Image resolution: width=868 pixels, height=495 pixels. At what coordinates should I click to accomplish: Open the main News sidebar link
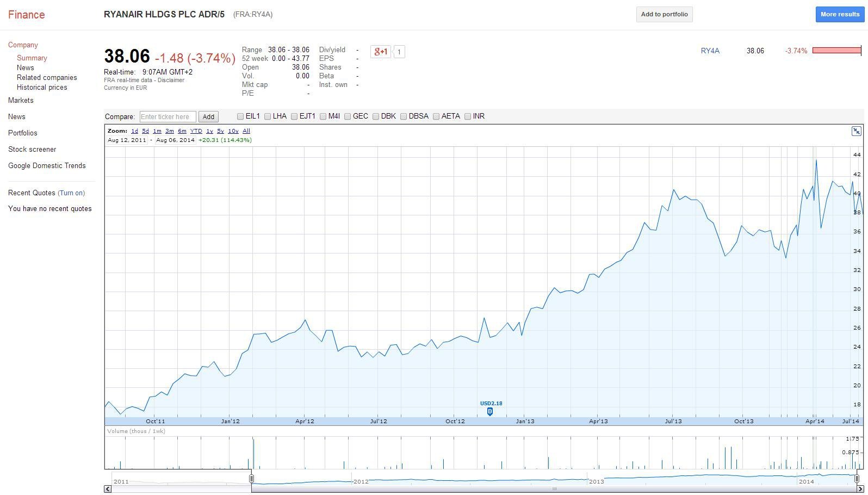click(17, 117)
